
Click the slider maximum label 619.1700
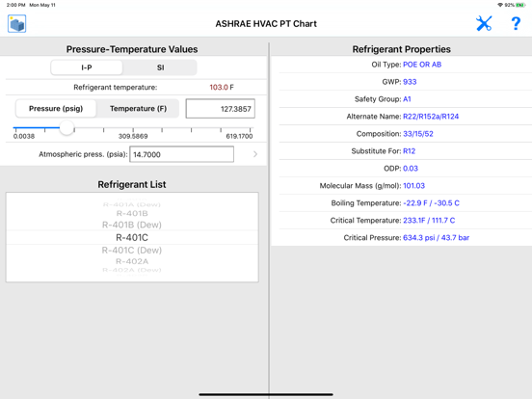[x=240, y=136]
